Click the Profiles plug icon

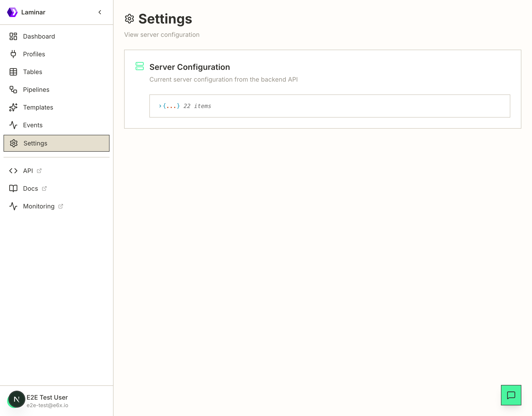[x=13, y=54]
